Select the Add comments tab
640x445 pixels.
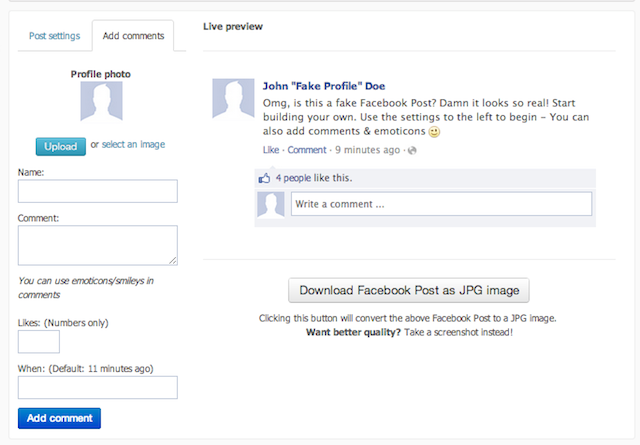[x=133, y=36]
